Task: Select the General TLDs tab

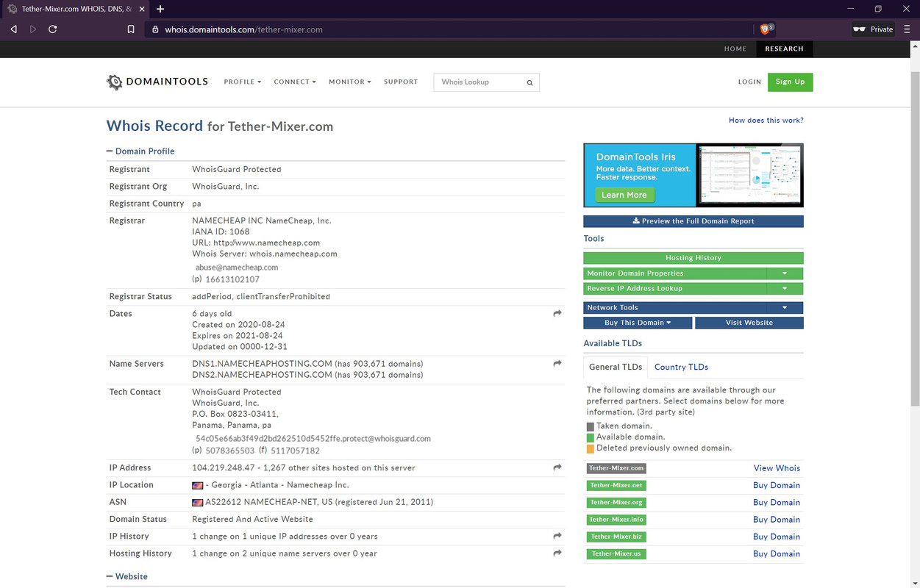Action: coord(616,367)
